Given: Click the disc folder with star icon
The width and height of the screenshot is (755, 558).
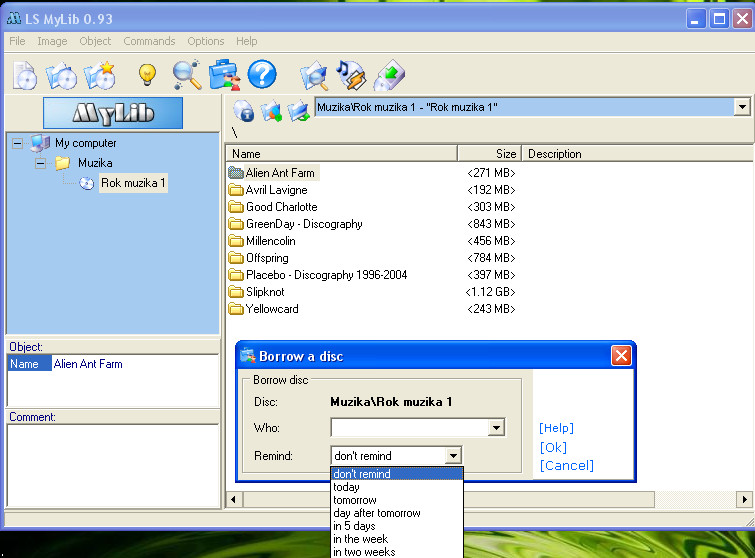Looking at the screenshot, I should coord(100,75).
